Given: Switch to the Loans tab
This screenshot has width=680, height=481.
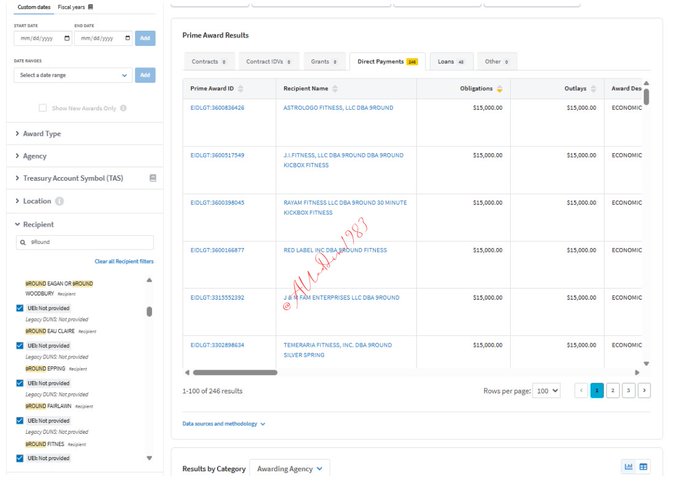Looking at the screenshot, I should [x=452, y=61].
